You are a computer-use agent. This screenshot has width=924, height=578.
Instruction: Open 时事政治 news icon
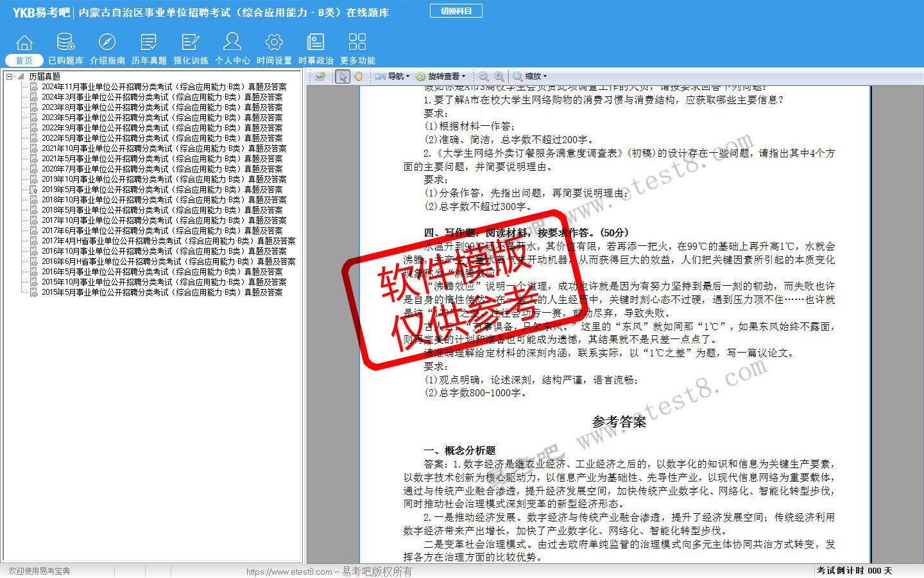pyautogui.click(x=316, y=42)
